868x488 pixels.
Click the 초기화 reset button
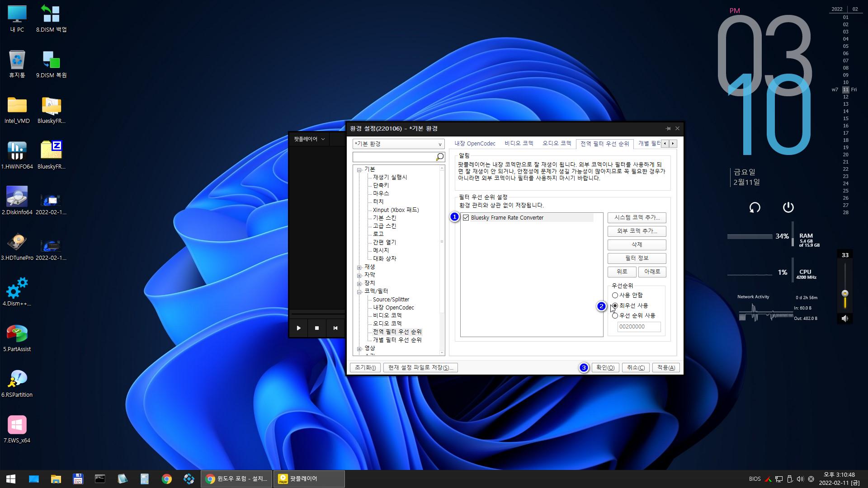pos(365,368)
